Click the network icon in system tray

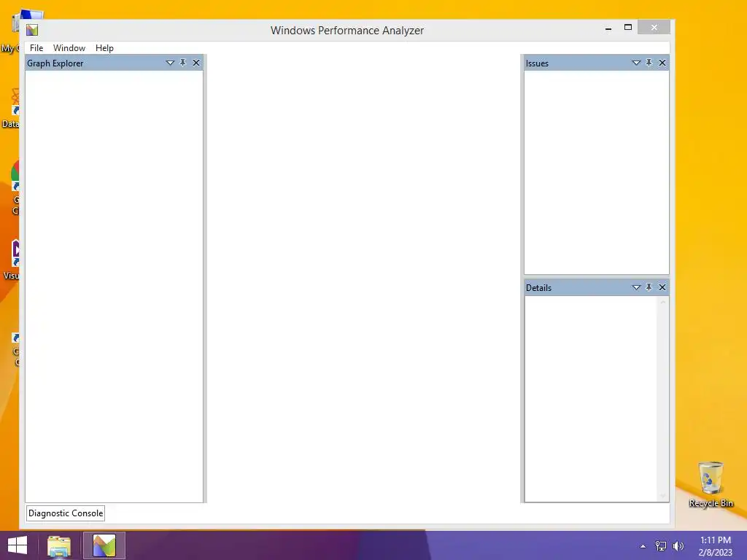[x=661, y=546]
